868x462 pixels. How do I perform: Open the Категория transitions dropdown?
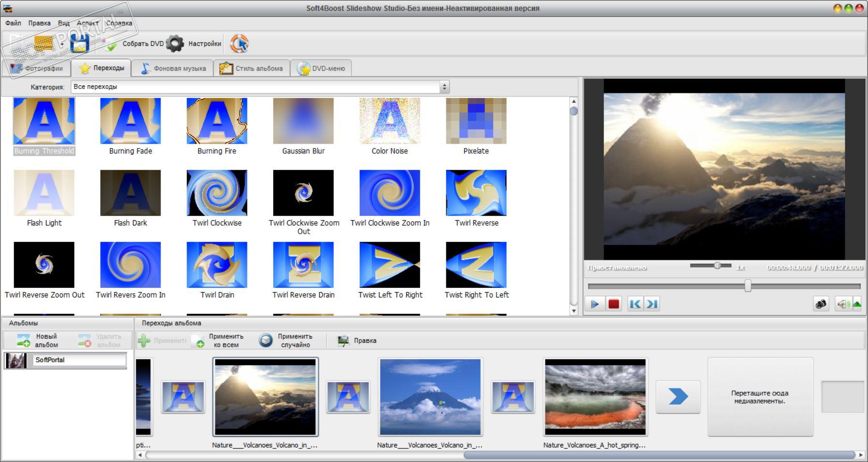click(x=260, y=87)
